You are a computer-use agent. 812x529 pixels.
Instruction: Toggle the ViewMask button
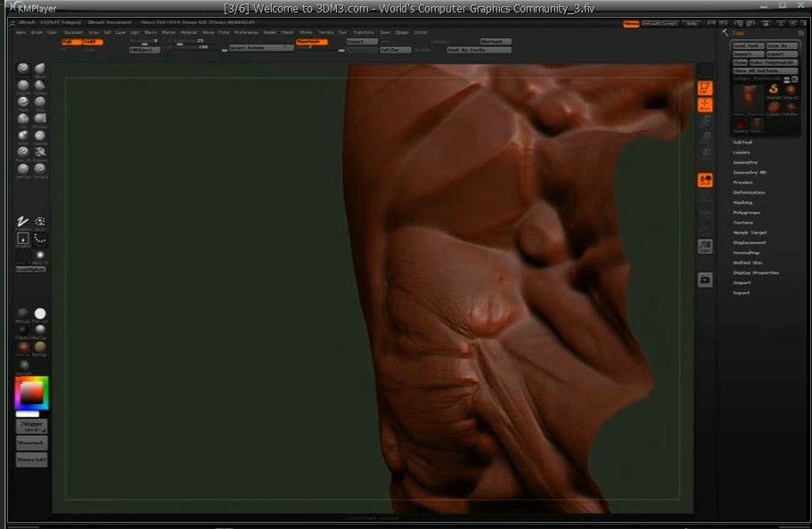point(312,41)
